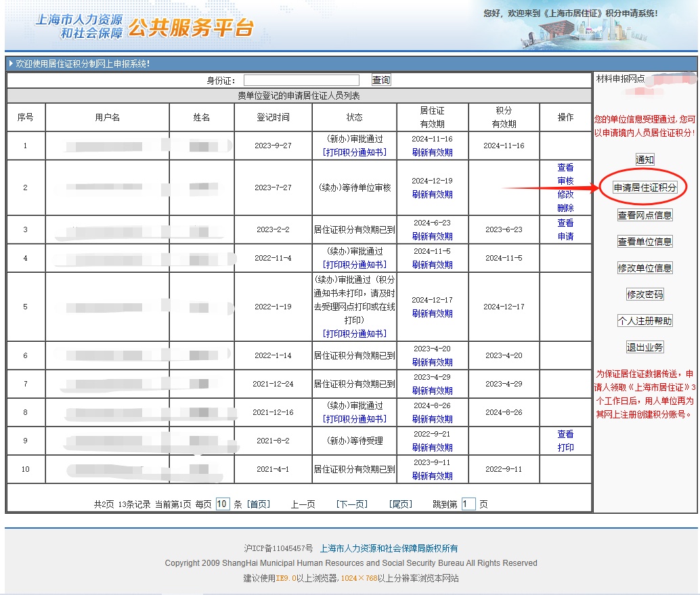Click 删除 link in row 2
Viewport: 700px width, 595px height.
click(565, 208)
